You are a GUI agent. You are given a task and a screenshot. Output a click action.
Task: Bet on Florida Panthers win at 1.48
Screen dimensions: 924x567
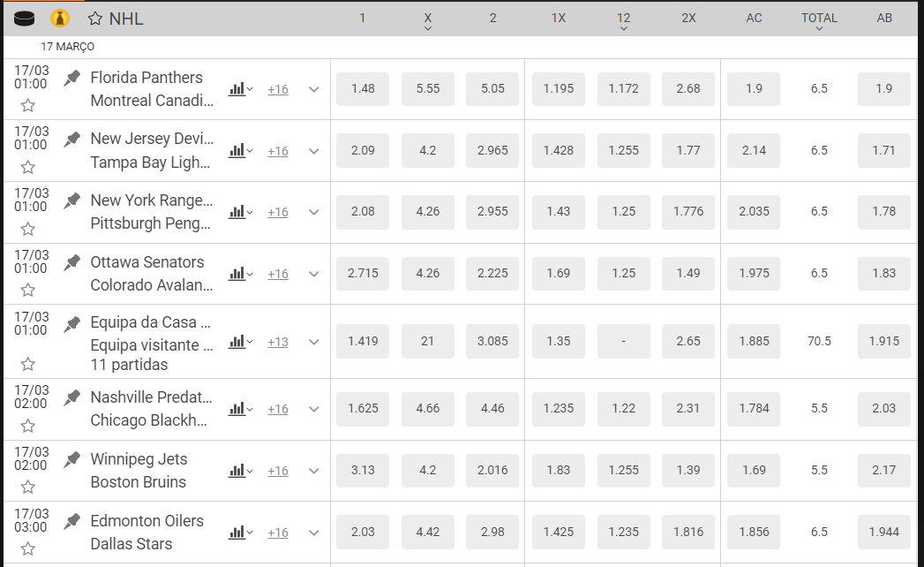tap(363, 88)
